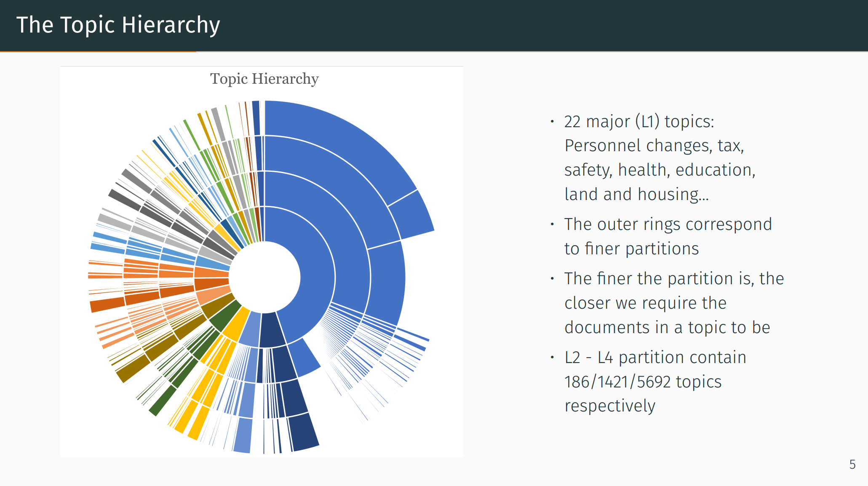Click the text "land and housing..."
868x486 pixels.
click(637, 194)
